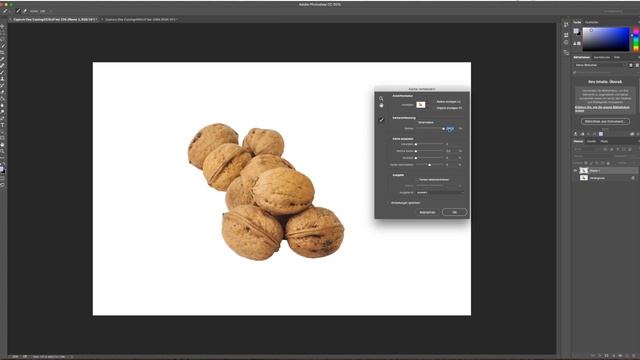Select the Zoom tool in left toolbar

[x=2, y=151]
